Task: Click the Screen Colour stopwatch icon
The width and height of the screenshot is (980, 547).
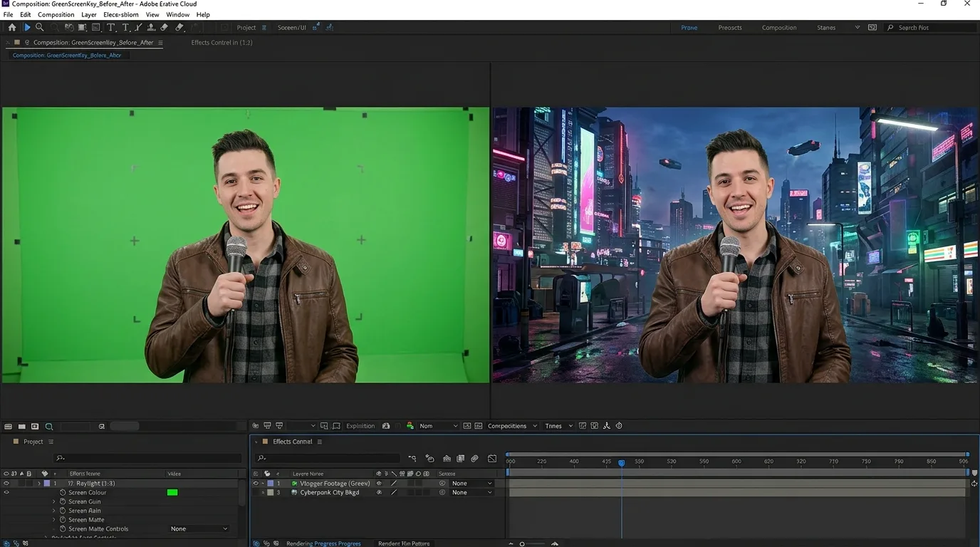Action: tap(63, 493)
